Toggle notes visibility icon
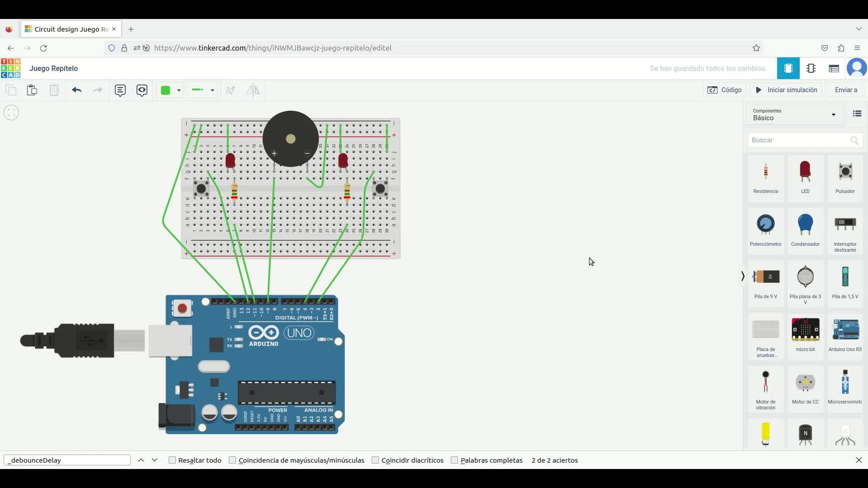 142,90
